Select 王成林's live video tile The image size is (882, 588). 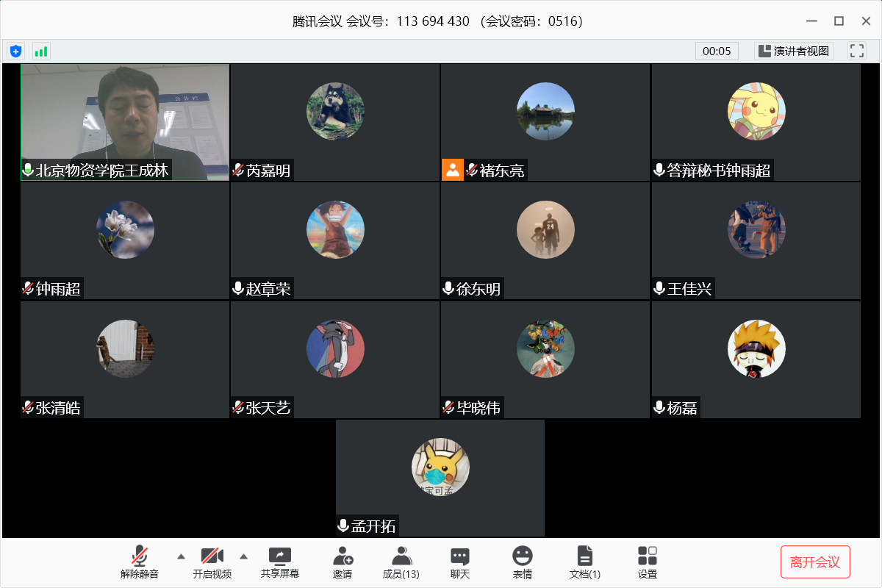click(125, 118)
